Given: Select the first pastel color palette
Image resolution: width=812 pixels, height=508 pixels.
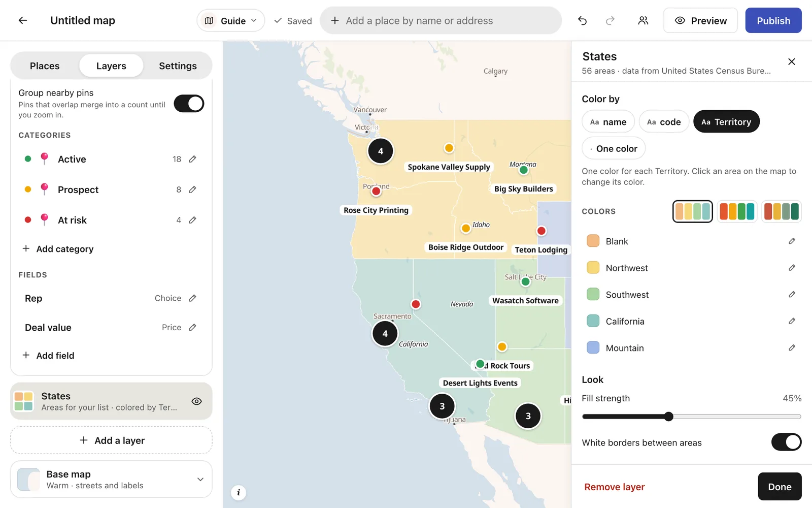Looking at the screenshot, I should [x=693, y=211].
